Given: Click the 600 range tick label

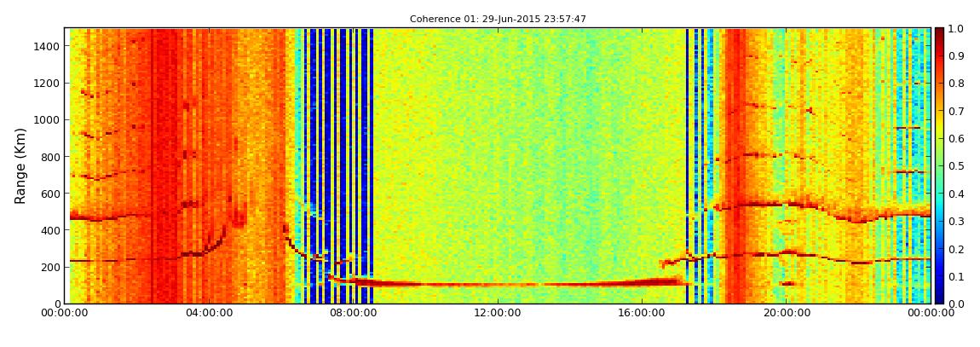Looking at the screenshot, I should (50, 194).
